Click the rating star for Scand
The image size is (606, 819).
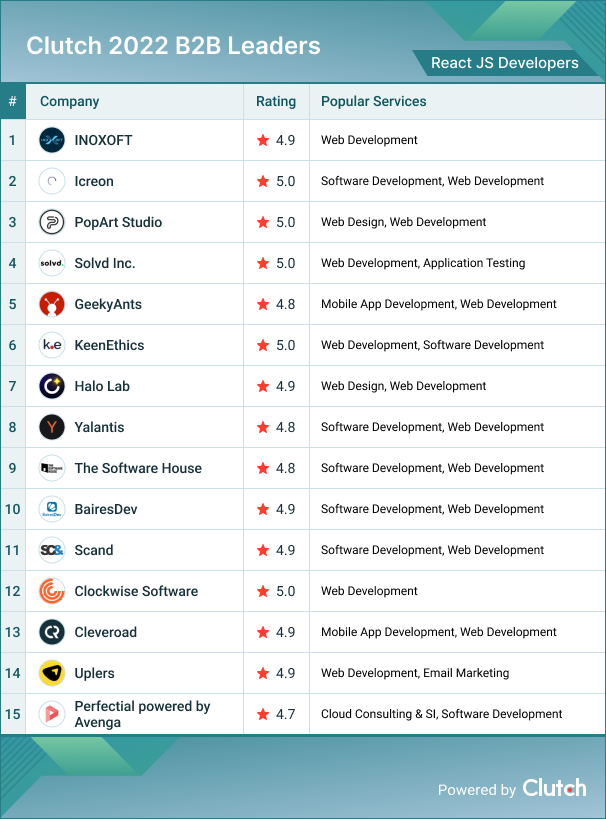coord(263,550)
